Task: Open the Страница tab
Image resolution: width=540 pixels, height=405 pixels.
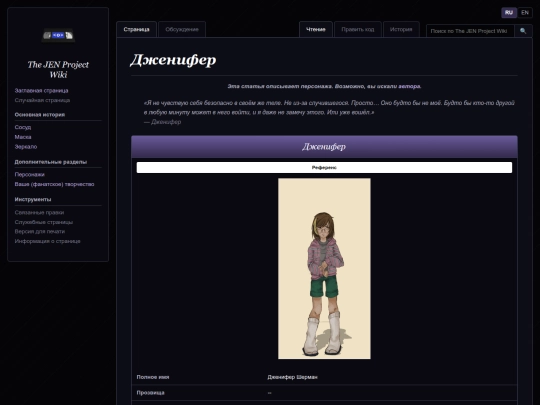Action: [136, 30]
